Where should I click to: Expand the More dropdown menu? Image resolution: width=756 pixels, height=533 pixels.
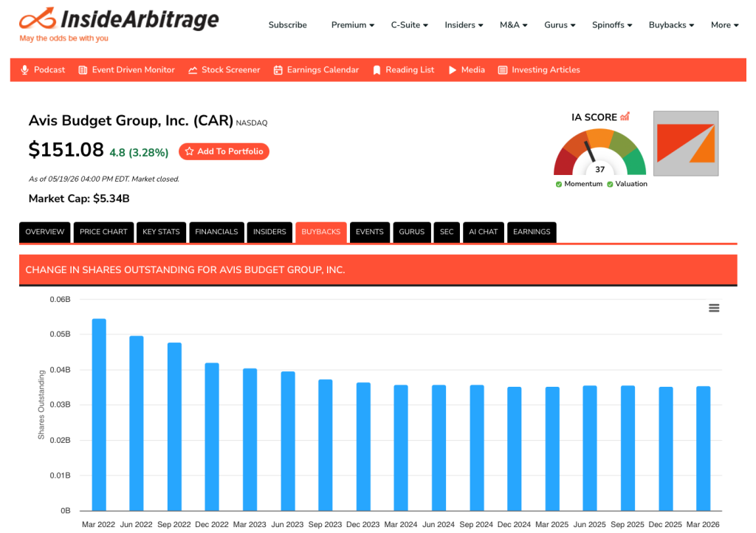(x=725, y=25)
